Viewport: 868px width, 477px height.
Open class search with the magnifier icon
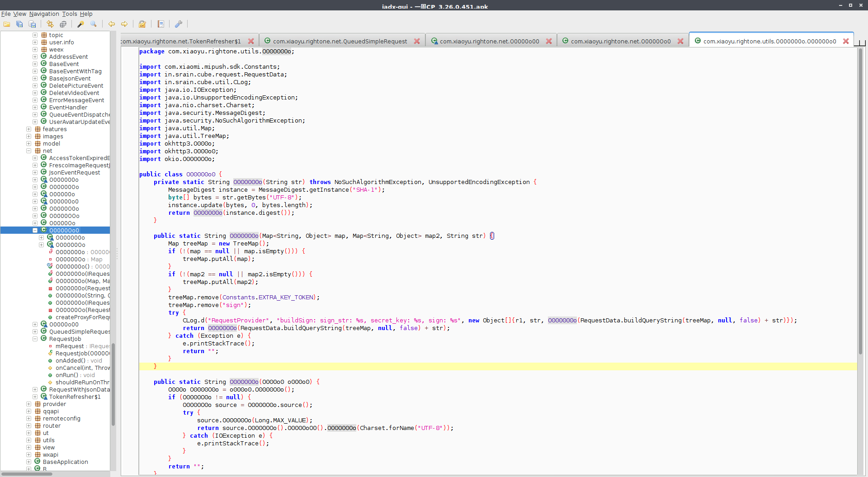click(x=93, y=24)
